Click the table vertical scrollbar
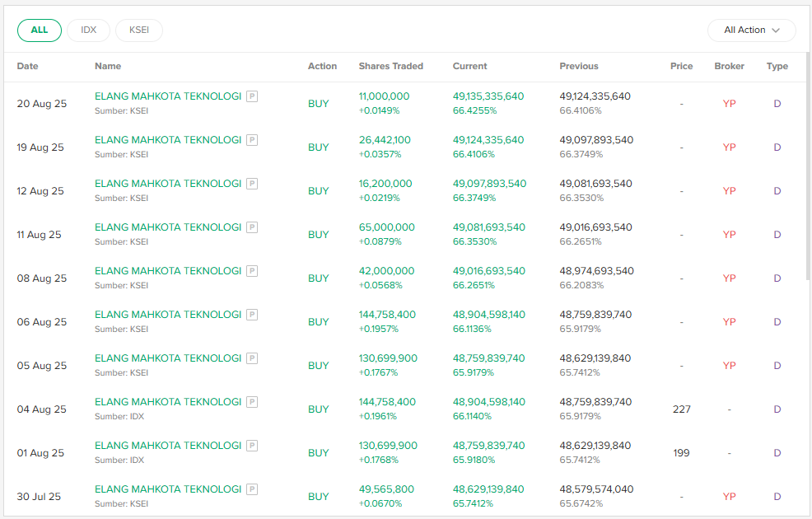This screenshot has height=519, width=812. pos(807,166)
